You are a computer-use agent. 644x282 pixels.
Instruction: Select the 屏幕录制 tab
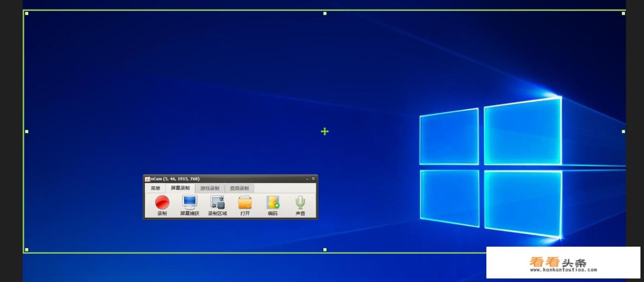[180, 188]
